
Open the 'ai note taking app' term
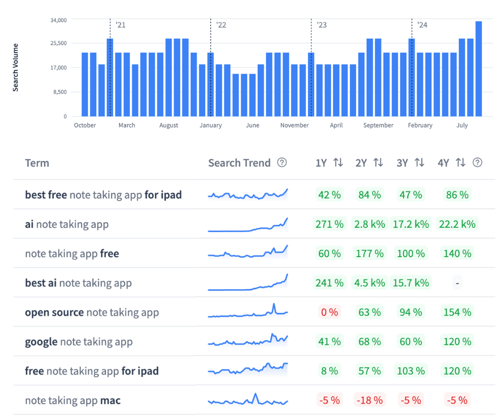(x=67, y=224)
